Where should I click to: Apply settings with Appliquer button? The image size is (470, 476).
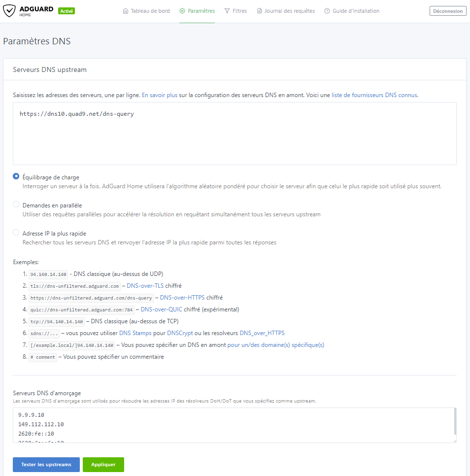click(x=103, y=465)
